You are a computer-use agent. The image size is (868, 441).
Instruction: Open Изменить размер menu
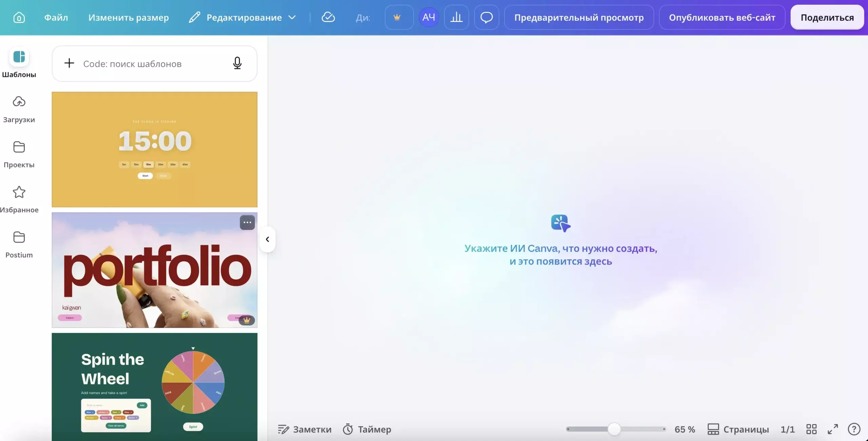tap(129, 17)
